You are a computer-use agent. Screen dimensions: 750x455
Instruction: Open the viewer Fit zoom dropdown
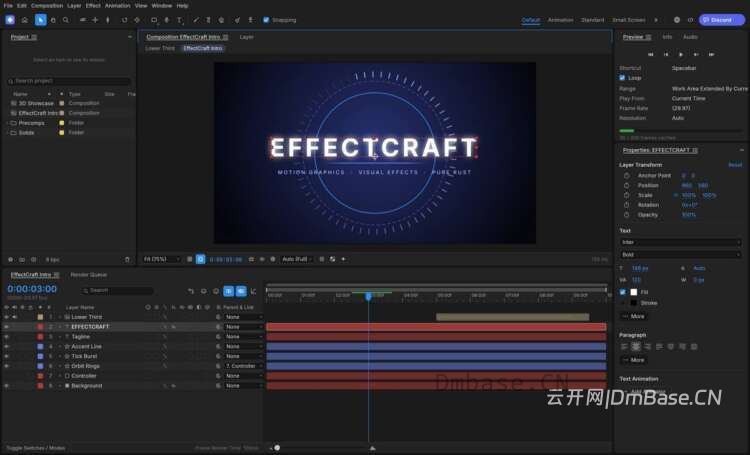[x=161, y=259]
